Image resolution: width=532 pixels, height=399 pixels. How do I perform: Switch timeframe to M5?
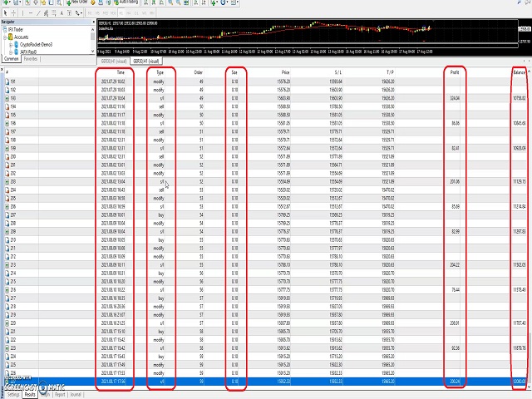(x=97, y=13)
